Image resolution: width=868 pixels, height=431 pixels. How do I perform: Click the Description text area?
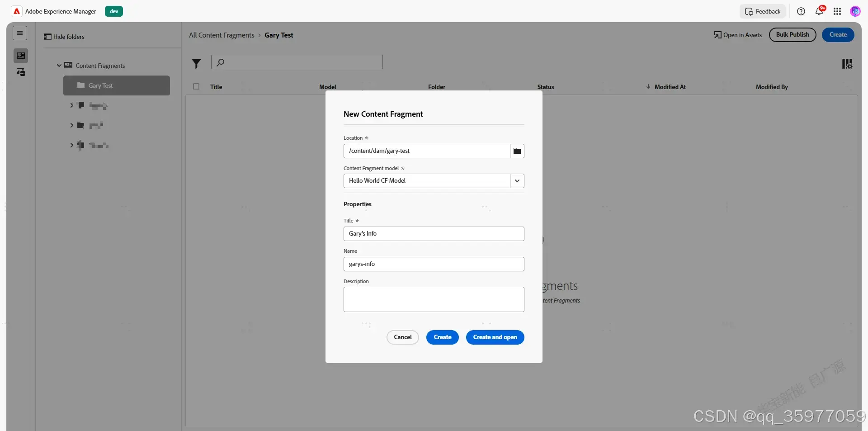[434, 299]
